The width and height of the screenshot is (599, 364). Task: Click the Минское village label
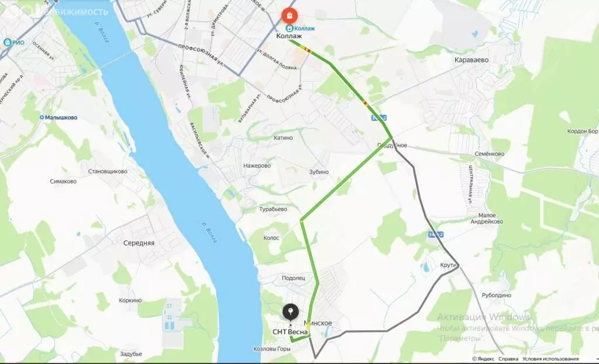[x=318, y=323]
